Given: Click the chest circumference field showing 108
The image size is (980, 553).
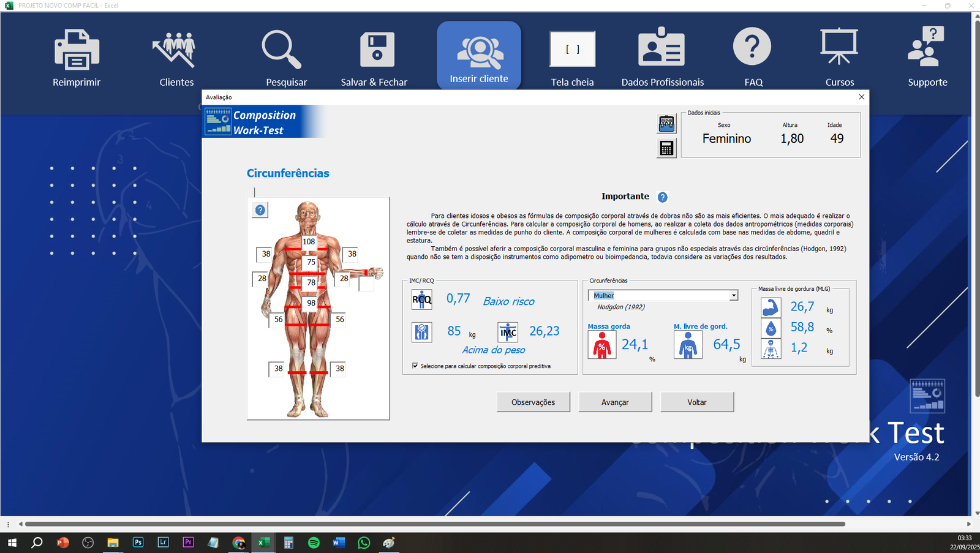Looking at the screenshot, I should point(309,242).
